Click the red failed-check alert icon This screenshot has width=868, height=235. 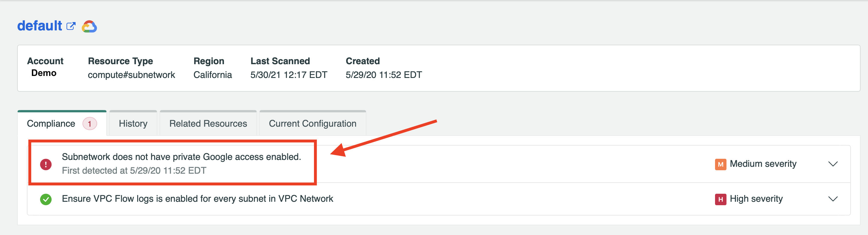click(46, 164)
